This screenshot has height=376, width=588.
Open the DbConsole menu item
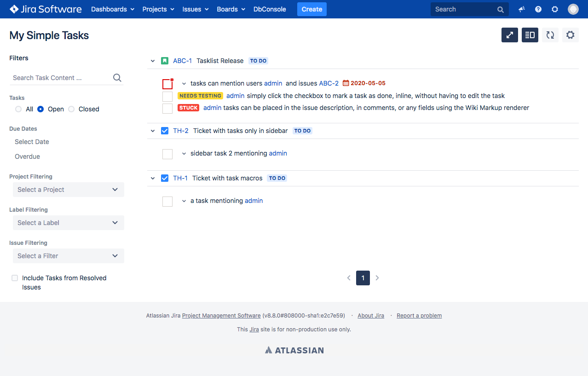click(270, 9)
